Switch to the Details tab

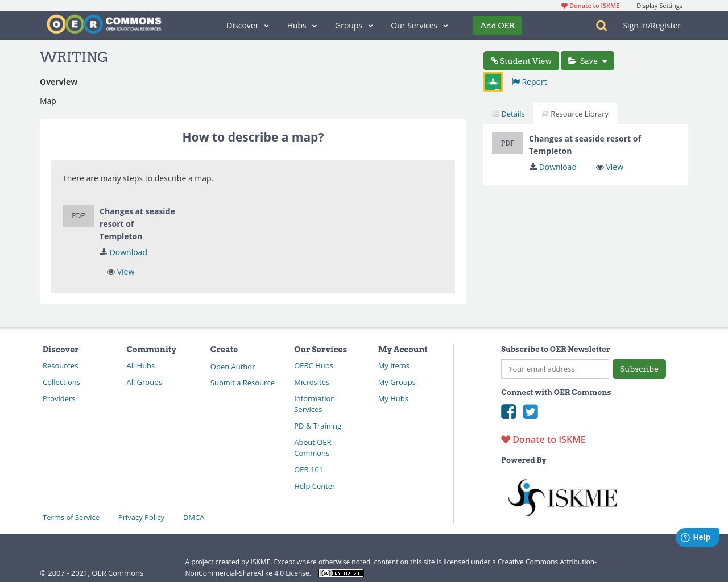tap(507, 113)
